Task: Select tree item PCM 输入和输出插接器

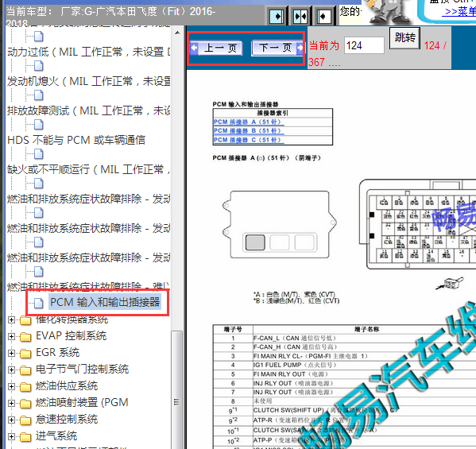Action: [x=105, y=302]
